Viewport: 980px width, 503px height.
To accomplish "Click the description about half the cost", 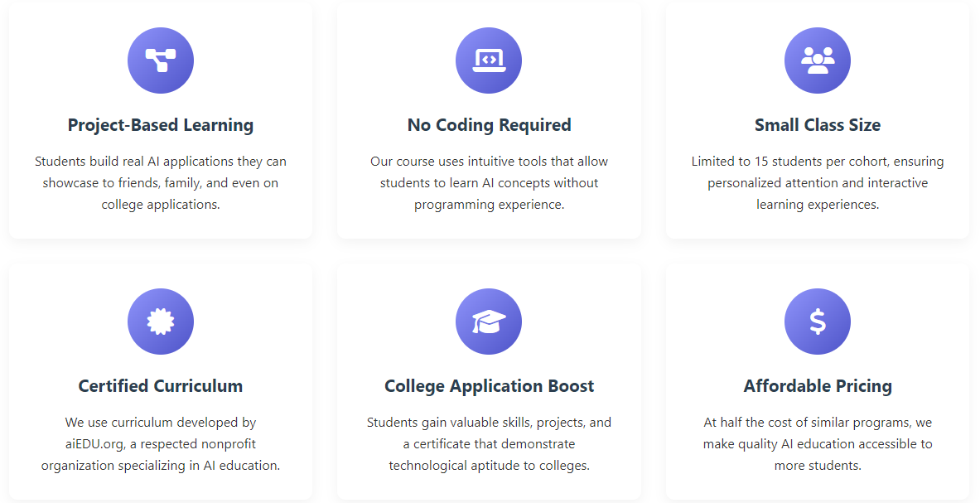I will point(818,444).
